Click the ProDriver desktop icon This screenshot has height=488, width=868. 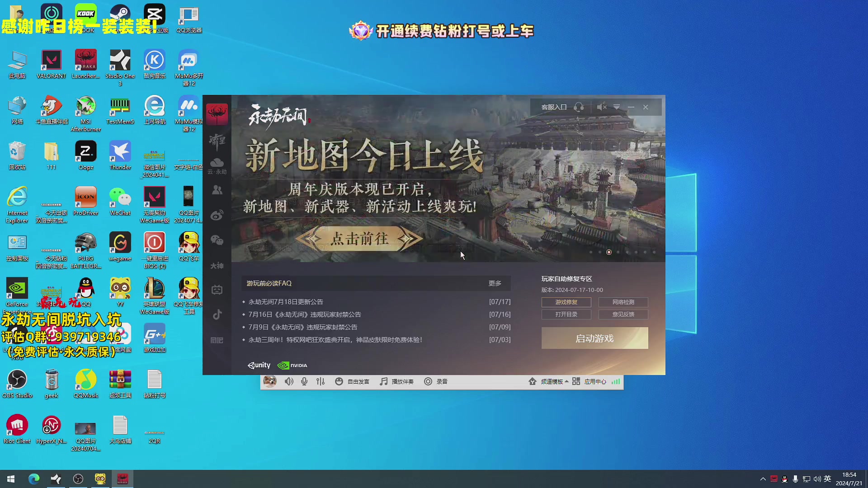85,201
